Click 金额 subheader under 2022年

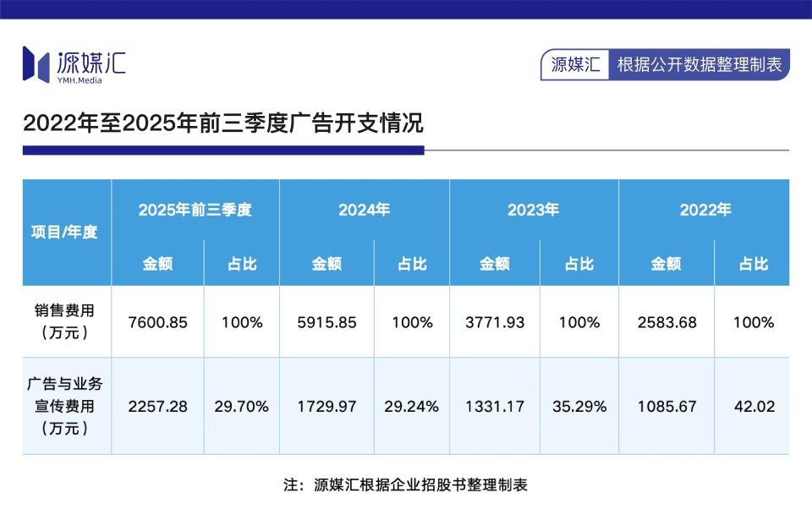(x=666, y=264)
